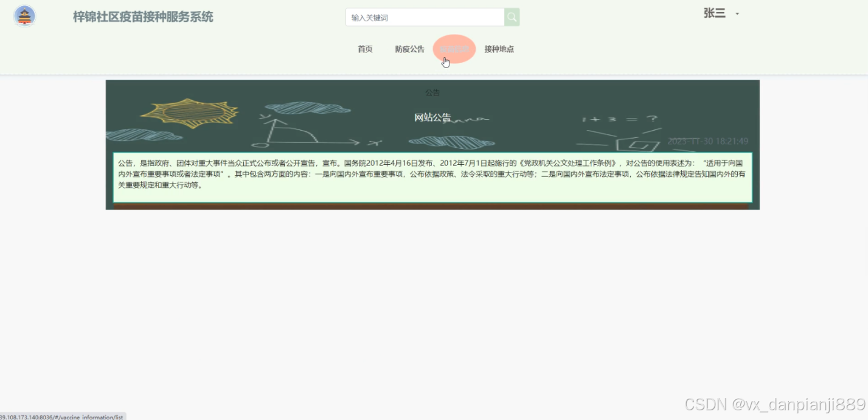Click the search magnifier button
Image resolution: width=868 pixels, height=420 pixels.
512,18
